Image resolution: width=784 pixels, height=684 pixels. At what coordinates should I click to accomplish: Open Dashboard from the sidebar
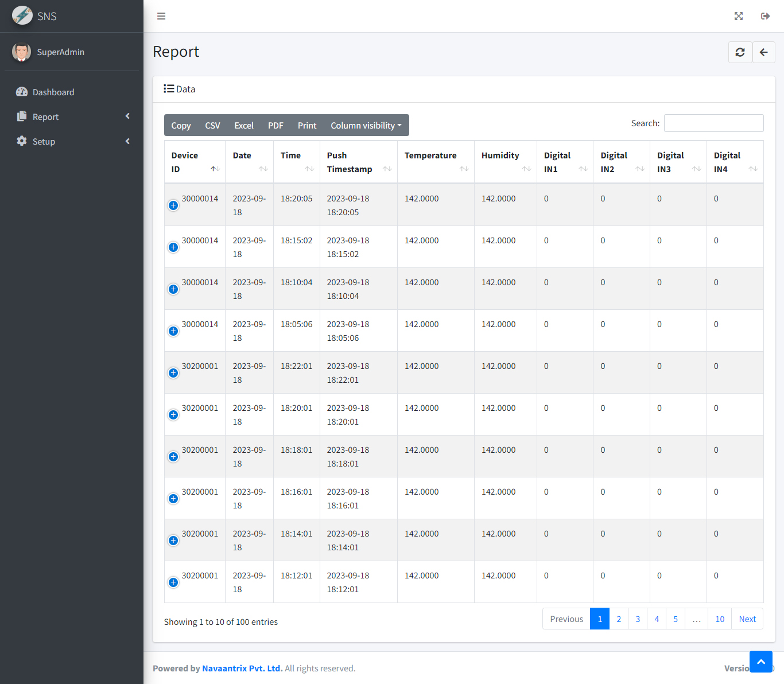point(72,92)
